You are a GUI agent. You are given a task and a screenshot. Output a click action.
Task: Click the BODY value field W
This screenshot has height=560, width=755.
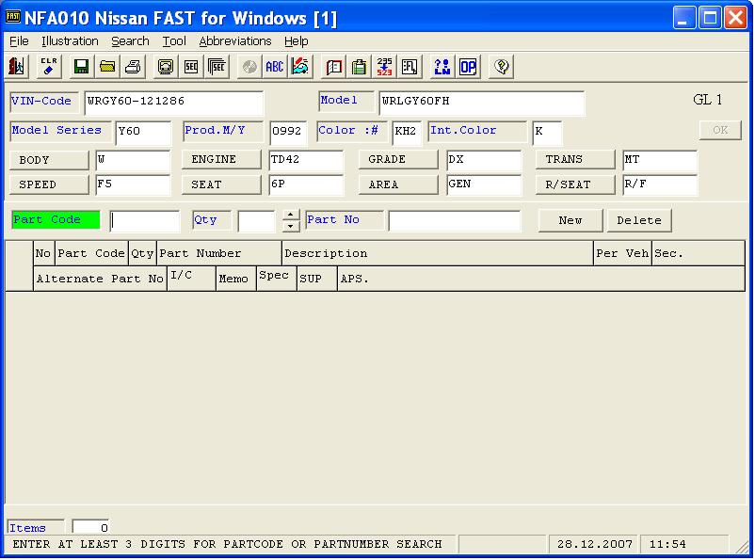[133, 160]
